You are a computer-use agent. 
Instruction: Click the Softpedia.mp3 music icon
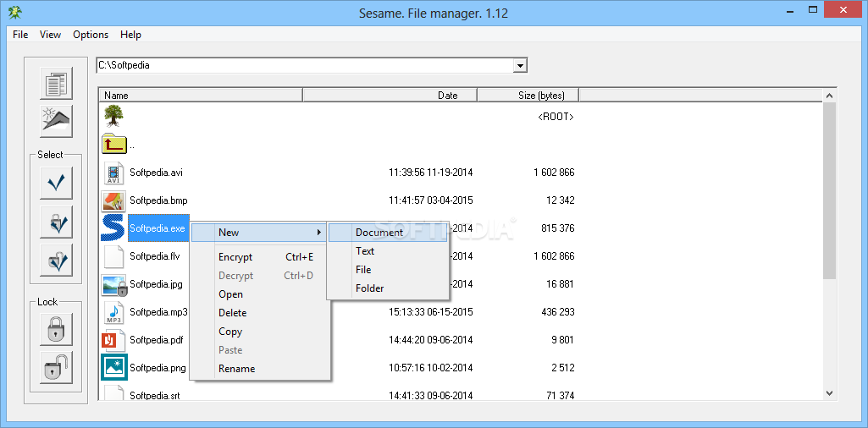click(113, 312)
